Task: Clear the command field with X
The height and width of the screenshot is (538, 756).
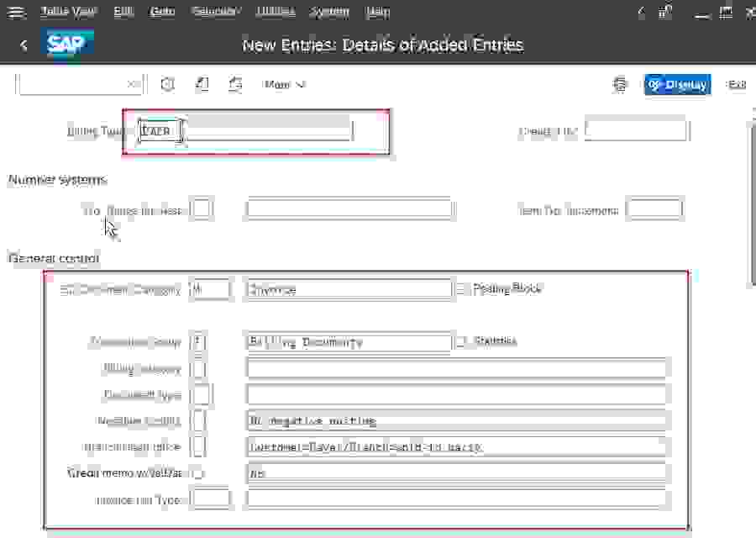Action: pyautogui.click(x=132, y=84)
